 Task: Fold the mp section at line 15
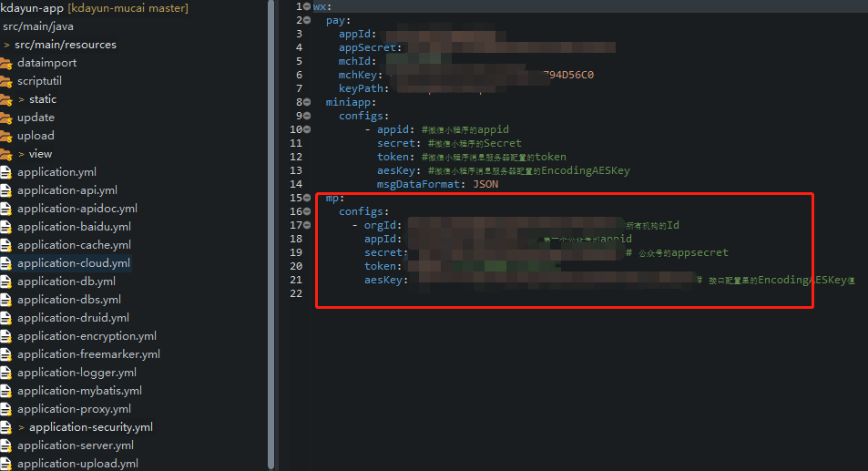point(307,198)
